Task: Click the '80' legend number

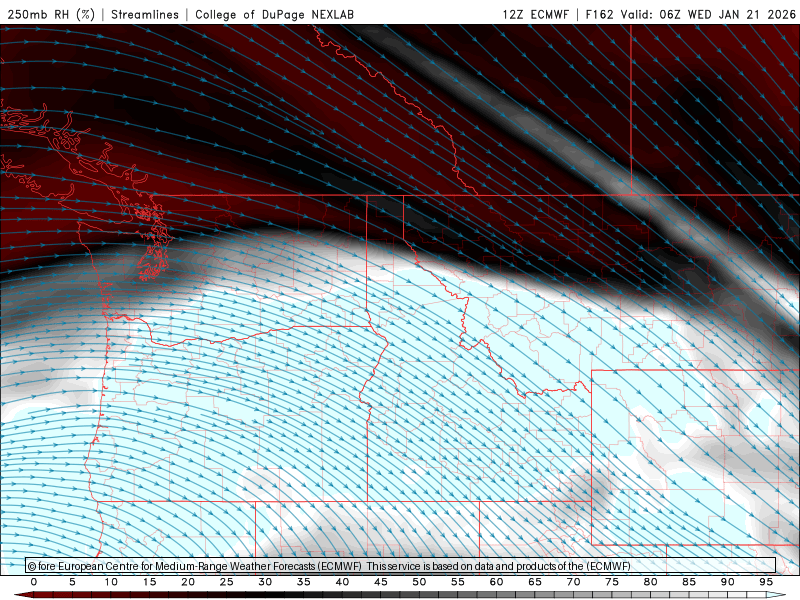Action: [650, 582]
